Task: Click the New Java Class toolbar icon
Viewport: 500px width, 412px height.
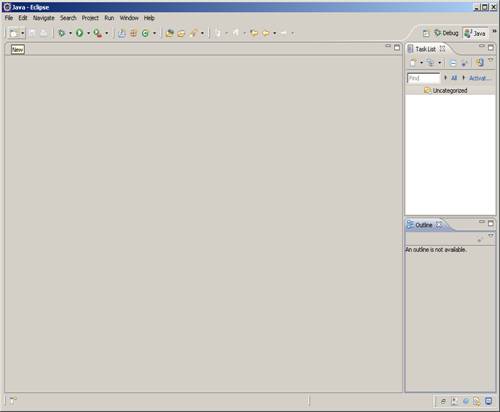Action: 145,33
